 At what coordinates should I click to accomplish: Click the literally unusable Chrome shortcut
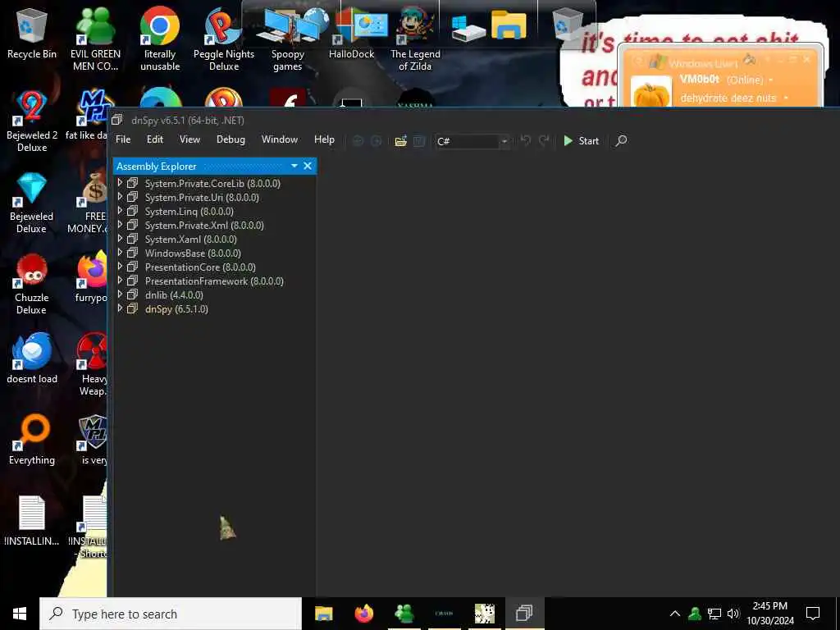[160, 39]
